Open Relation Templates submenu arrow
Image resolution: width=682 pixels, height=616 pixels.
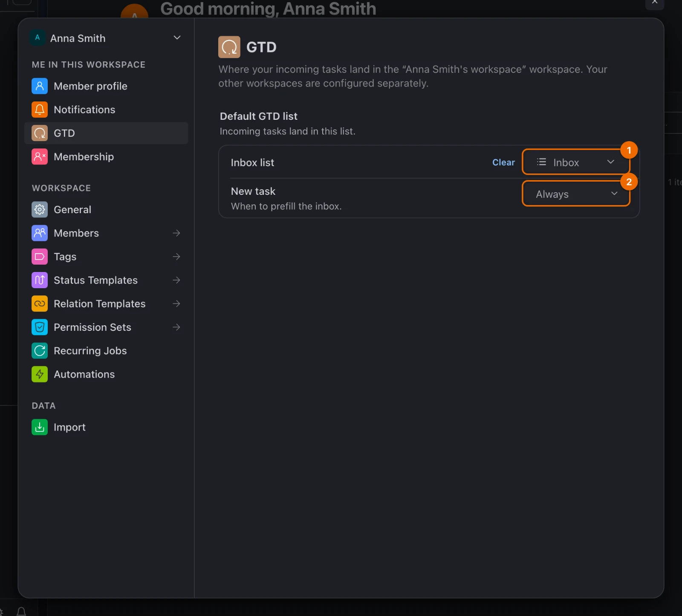tap(176, 304)
